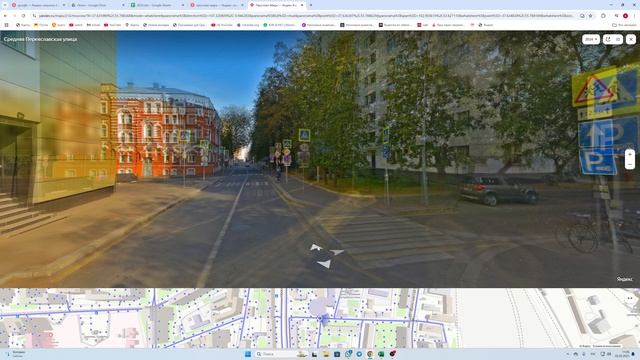The width and height of the screenshot is (640, 360).
Task: Switch to the fourth Yandex tab
Action: pyautogui.click(x=216, y=5)
